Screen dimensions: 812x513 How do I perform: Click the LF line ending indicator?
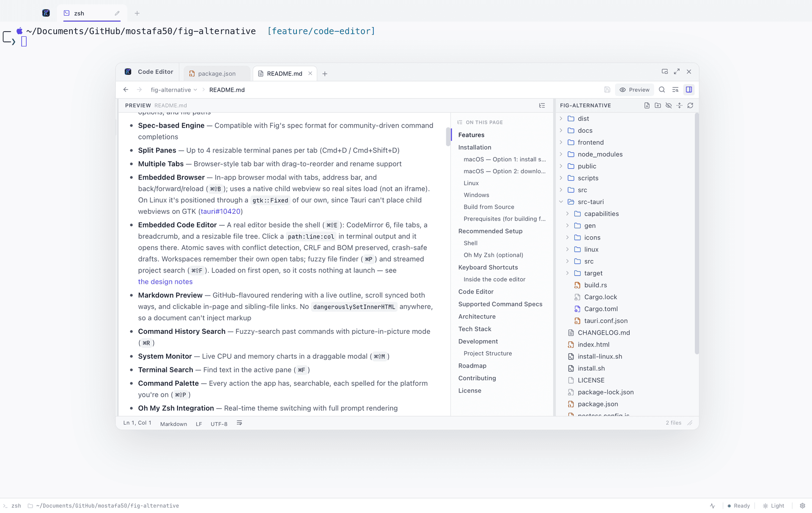click(x=199, y=424)
